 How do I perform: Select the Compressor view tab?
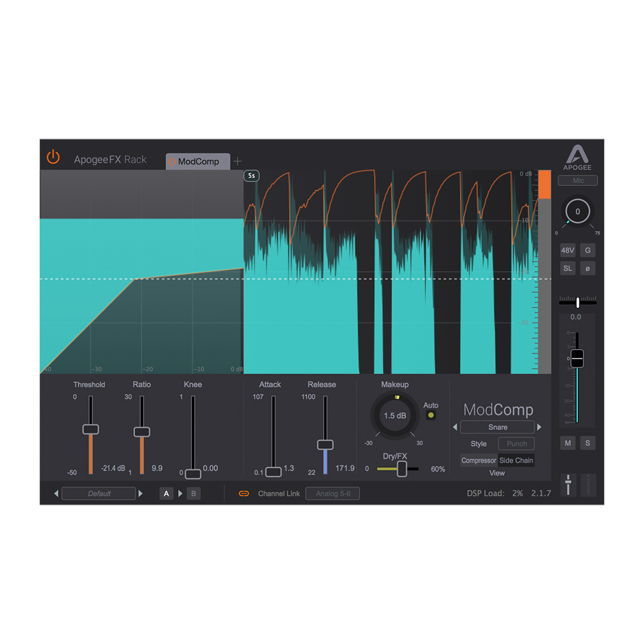click(x=479, y=460)
